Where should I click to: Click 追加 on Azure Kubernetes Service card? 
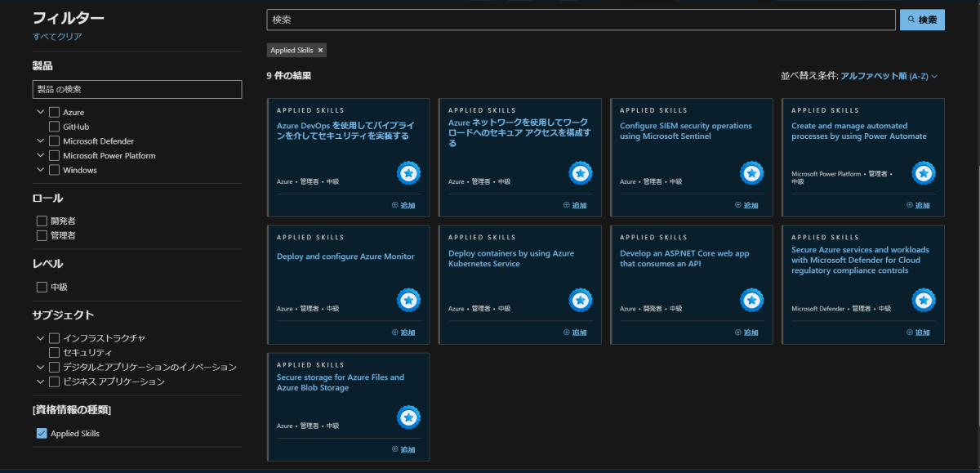[575, 332]
